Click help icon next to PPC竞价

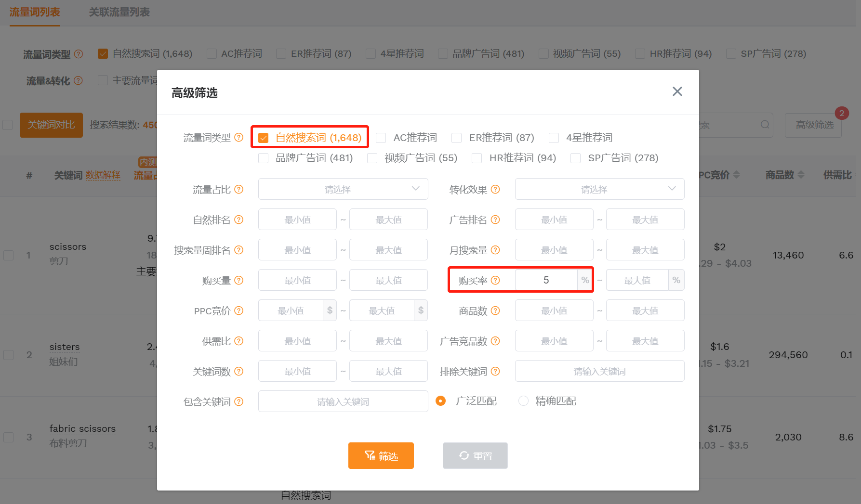[x=238, y=311]
